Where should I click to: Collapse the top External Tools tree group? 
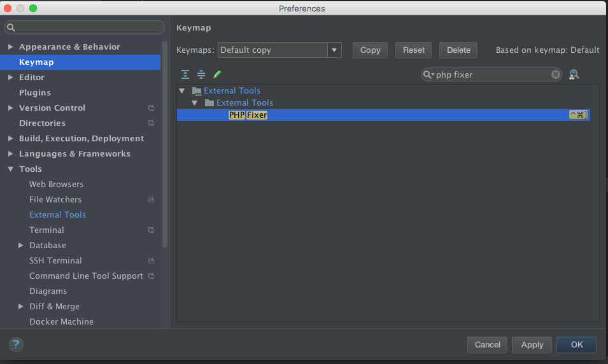(183, 91)
